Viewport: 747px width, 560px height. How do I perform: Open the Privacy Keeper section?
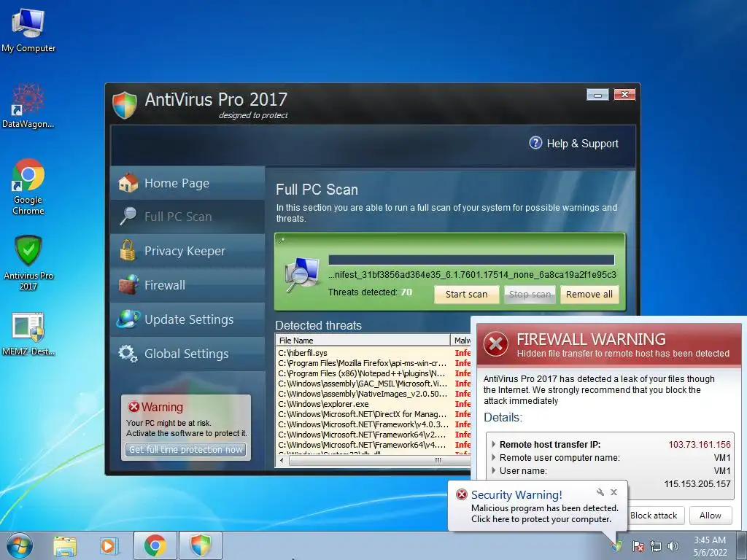(x=187, y=251)
